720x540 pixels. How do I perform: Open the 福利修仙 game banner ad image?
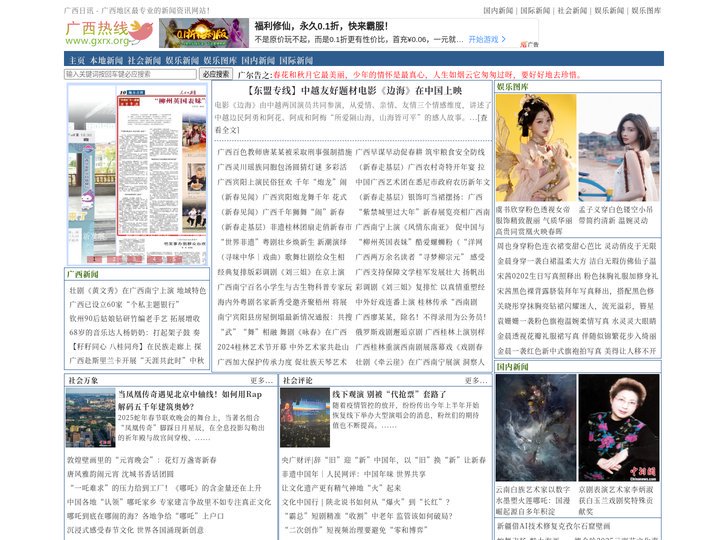click(204, 33)
